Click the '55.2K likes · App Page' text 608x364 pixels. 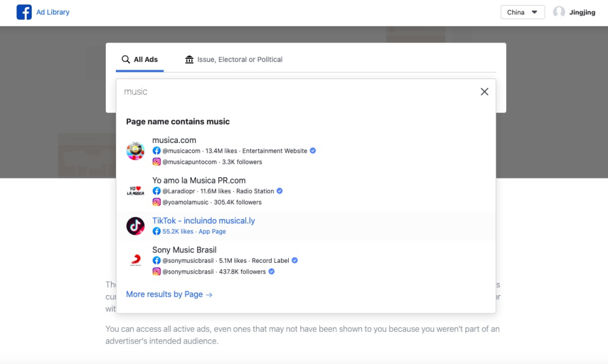tap(194, 232)
